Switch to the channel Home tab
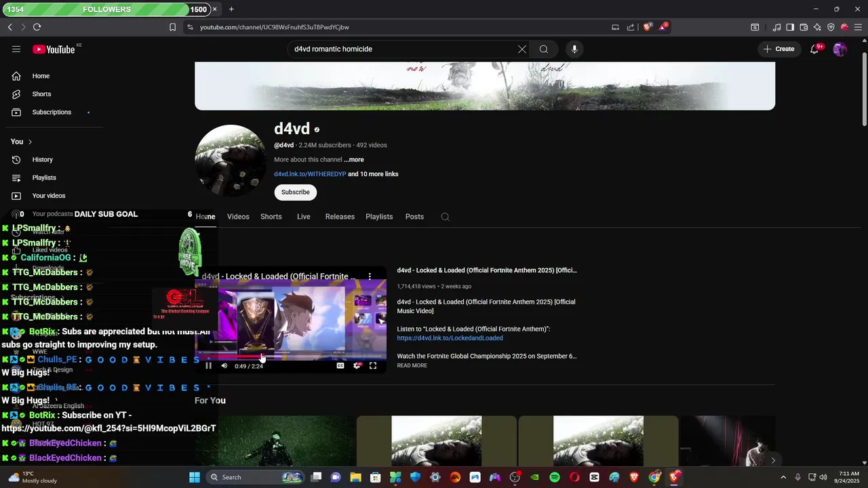The width and height of the screenshot is (868, 488). pyautogui.click(x=205, y=217)
